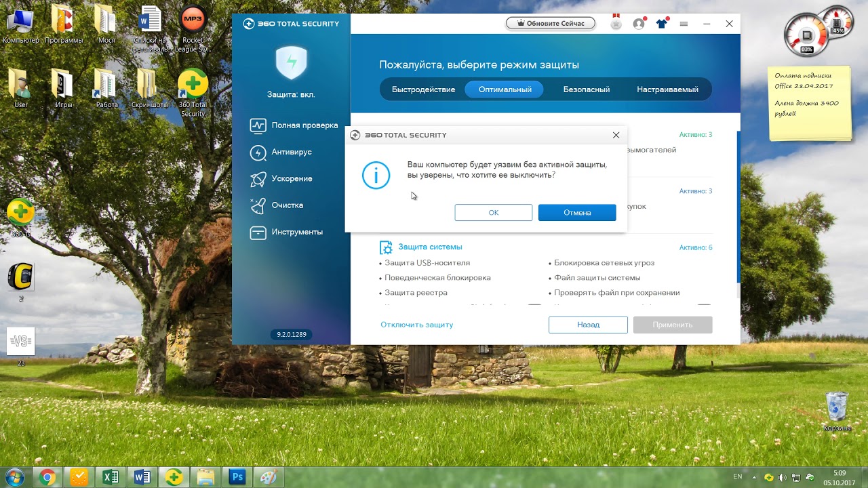868x488 pixels.
Task: Click the settings list vertical scrollbar
Action: pyautogui.click(x=738, y=207)
